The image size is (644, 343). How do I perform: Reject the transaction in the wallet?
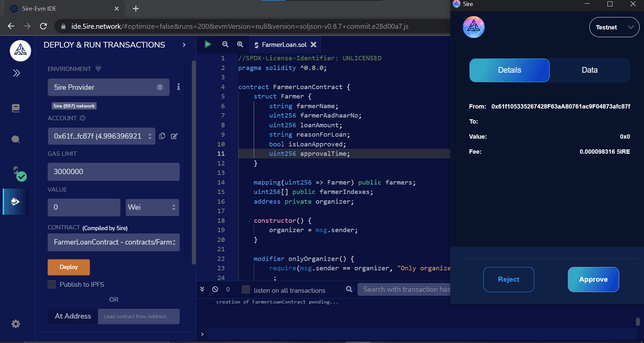pos(509,280)
